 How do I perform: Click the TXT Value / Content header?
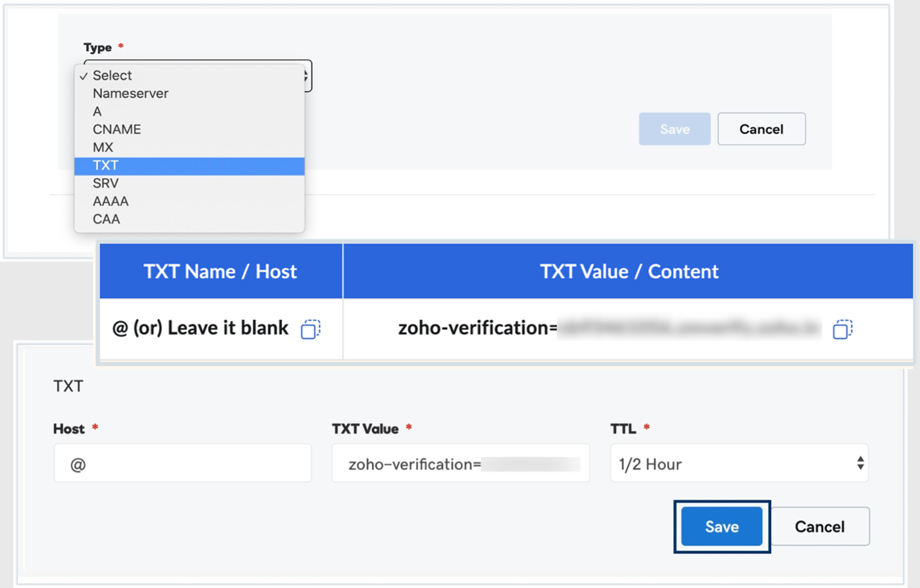pyautogui.click(x=629, y=271)
